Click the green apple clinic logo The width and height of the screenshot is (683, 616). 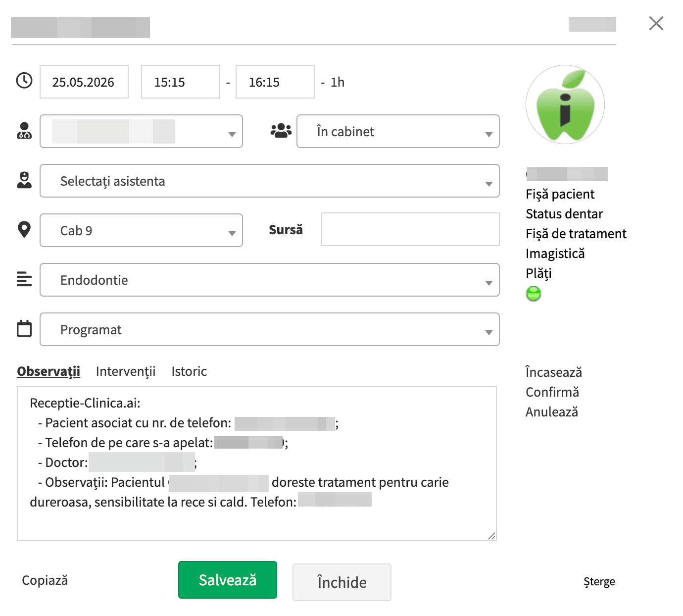click(565, 105)
